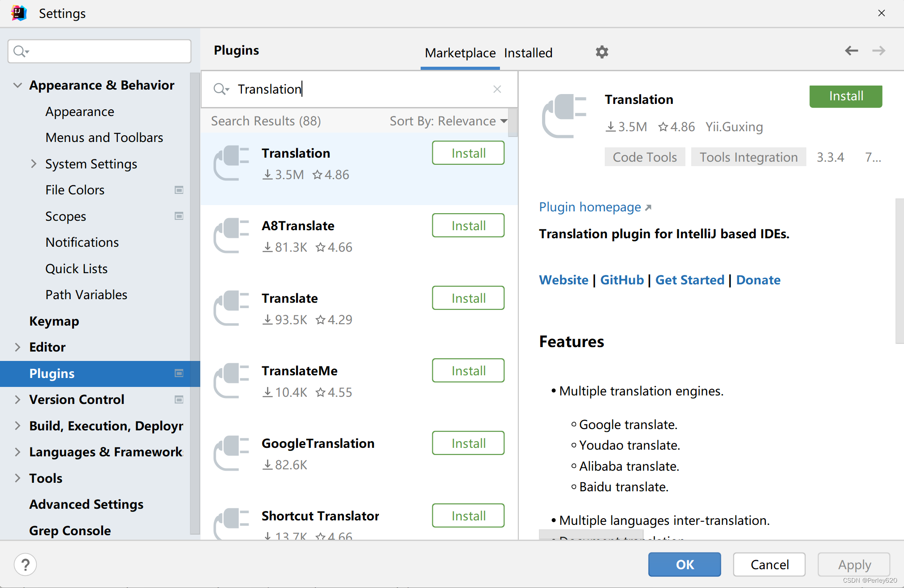
Task: Click the search results list scrollbar
Action: click(513, 122)
